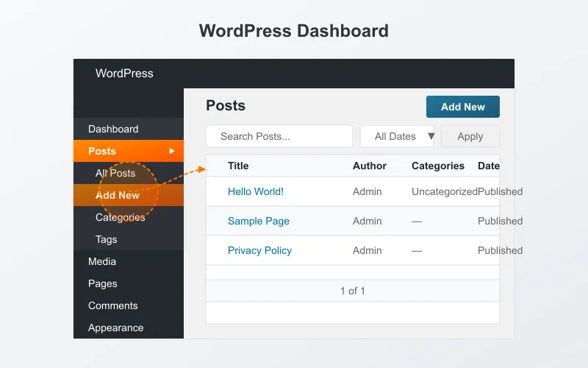Screen dimensions: 588x368
Task: Open Comments in the sidebar
Action: [128, 305]
